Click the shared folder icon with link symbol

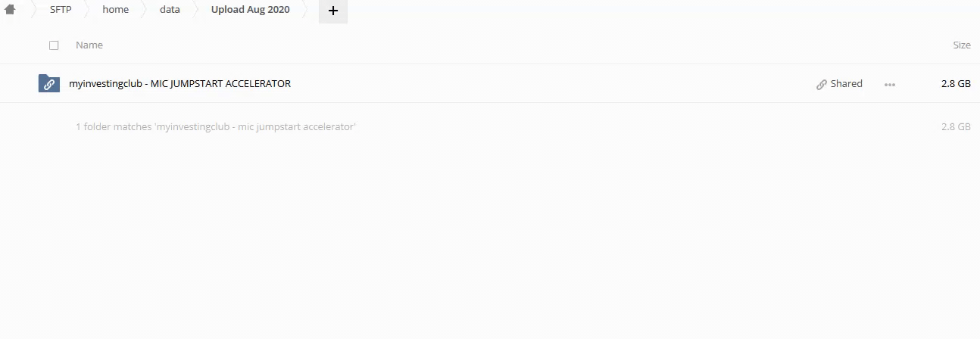49,83
